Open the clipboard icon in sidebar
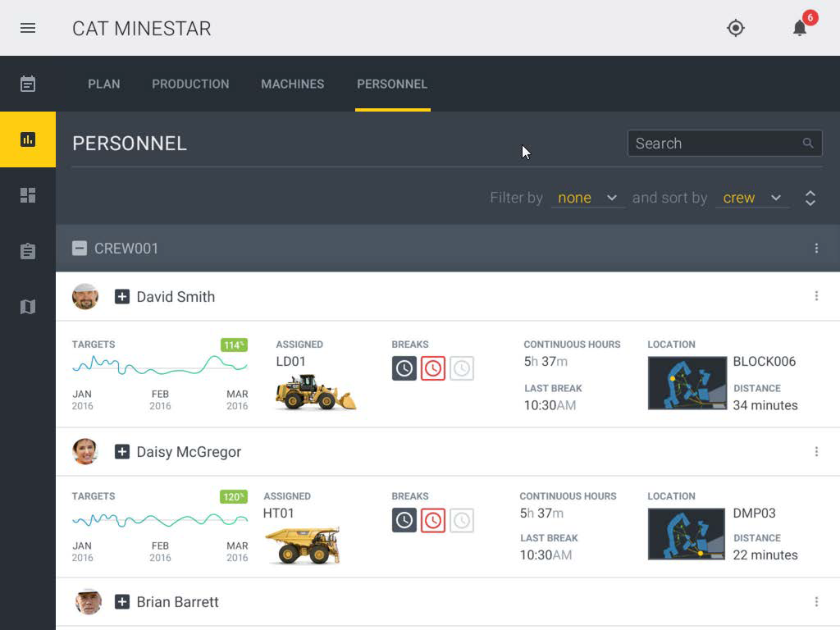This screenshot has height=630, width=840. 28,251
